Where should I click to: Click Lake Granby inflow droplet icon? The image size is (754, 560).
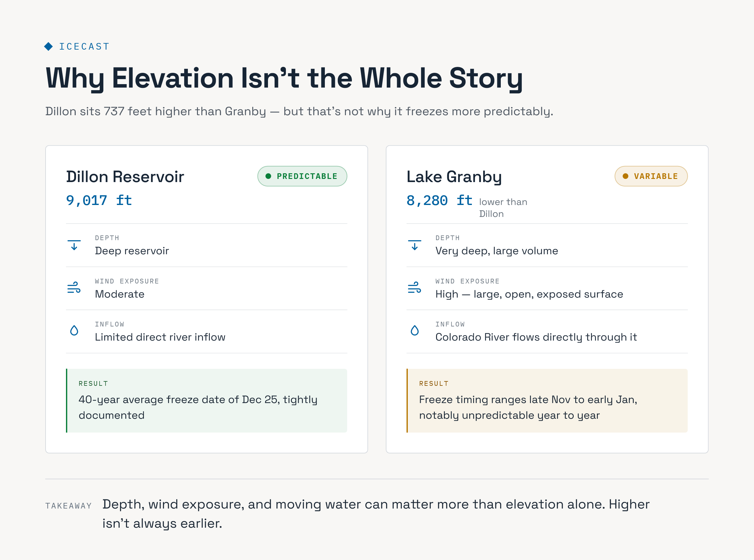coord(414,331)
